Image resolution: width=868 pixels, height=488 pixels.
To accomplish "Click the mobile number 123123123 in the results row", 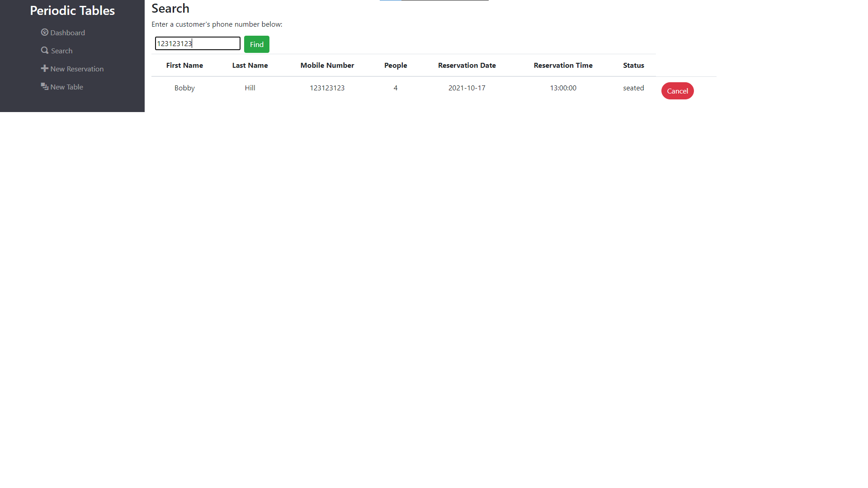I will coord(327,88).
